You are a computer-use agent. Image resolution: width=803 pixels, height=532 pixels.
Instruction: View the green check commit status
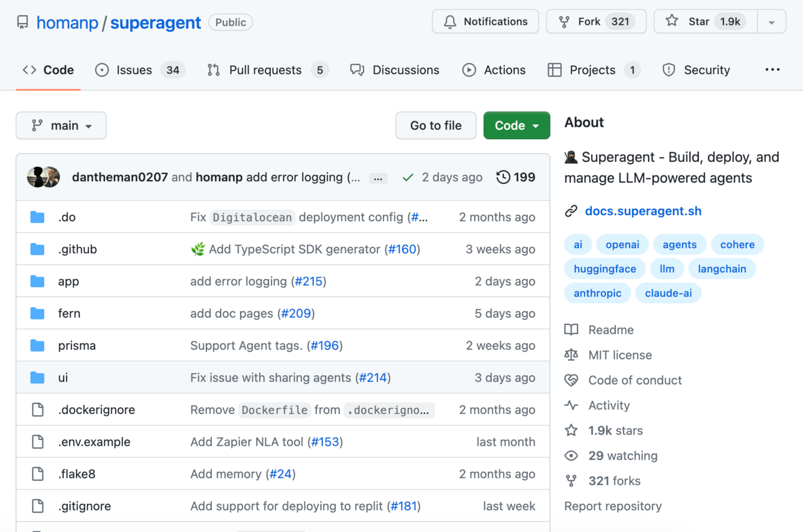(x=408, y=178)
